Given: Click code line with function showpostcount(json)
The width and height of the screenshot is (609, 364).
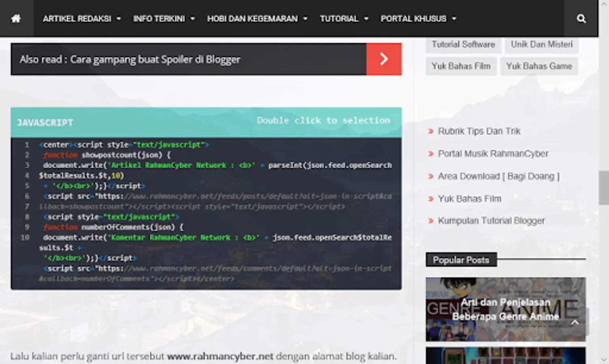Looking at the screenshot, I should point(107,155).
